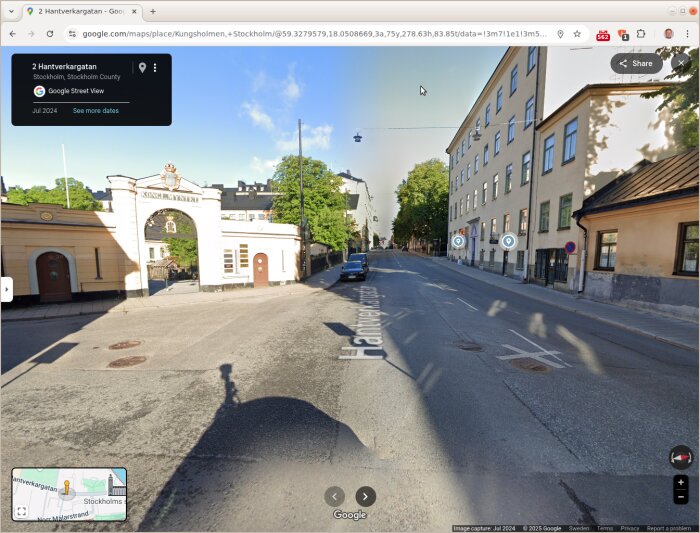Click See more dates
The width and height of the screenshot is (700, 533).
pos(96,111)
